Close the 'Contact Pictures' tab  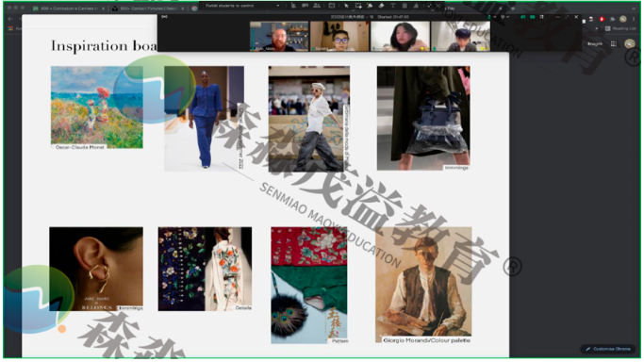(x=182, y=8)
